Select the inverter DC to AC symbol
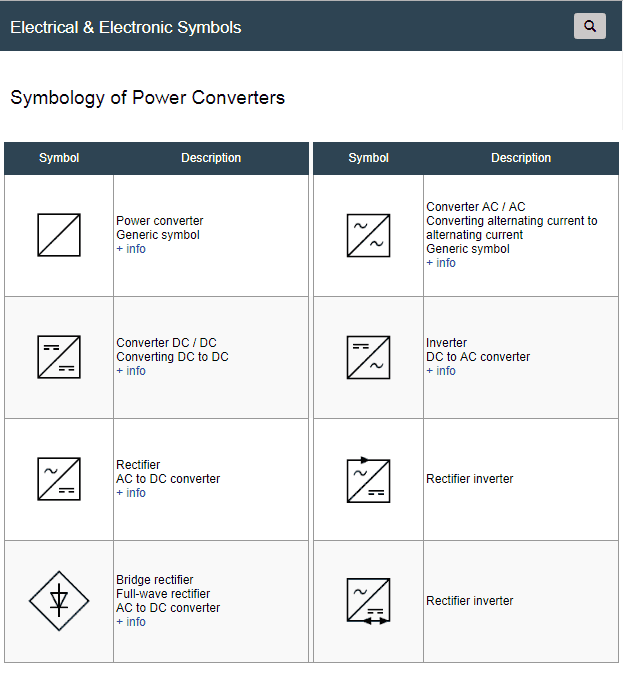The width and height of the screenshot is (623, 674). pos(368,358)
